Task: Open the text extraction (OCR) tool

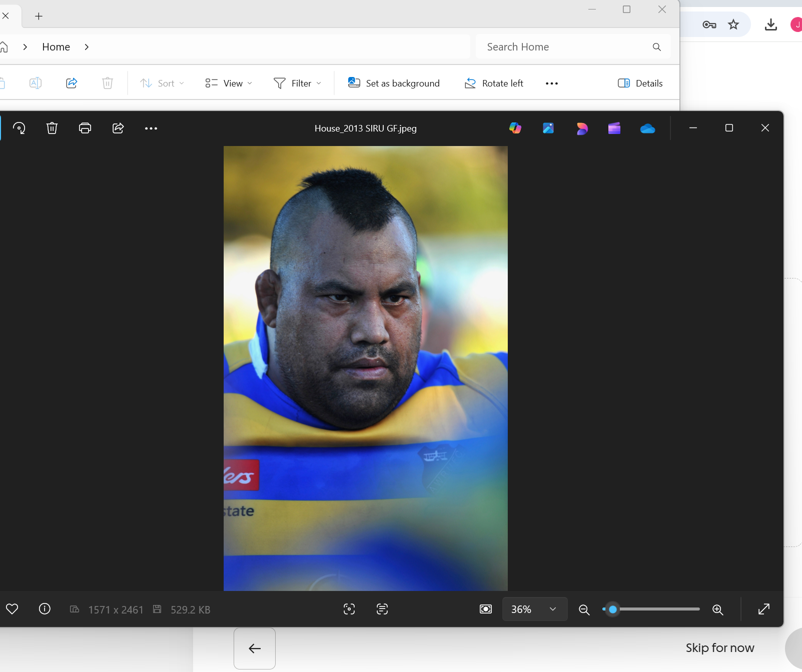Action: [382, 609]
